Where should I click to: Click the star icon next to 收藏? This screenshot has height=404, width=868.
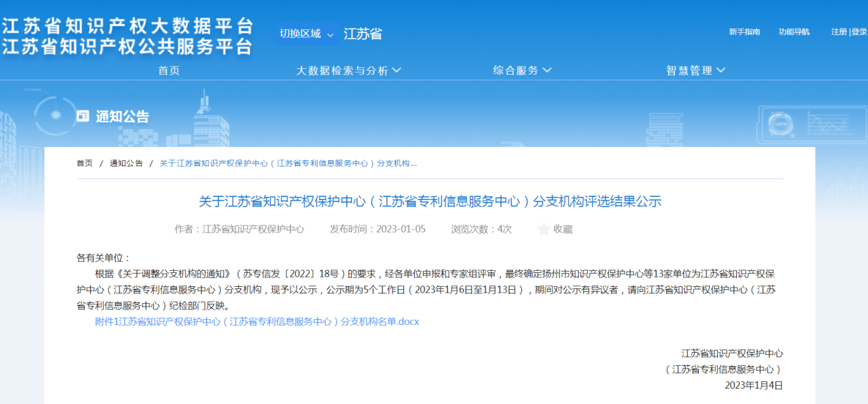pos(543,229)
